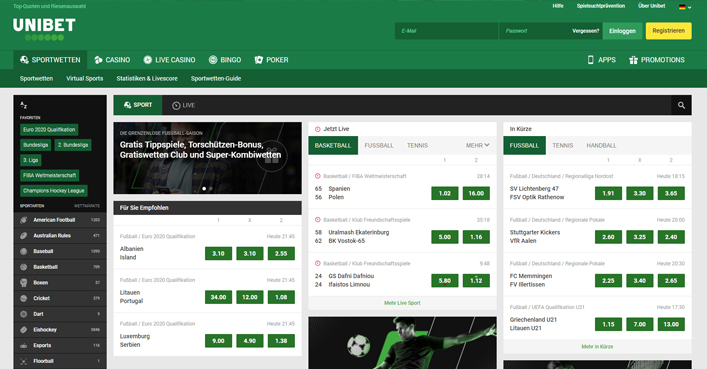
Task: Select the Euro 2020 Qualifikation favorite tag
Action: 49,129
